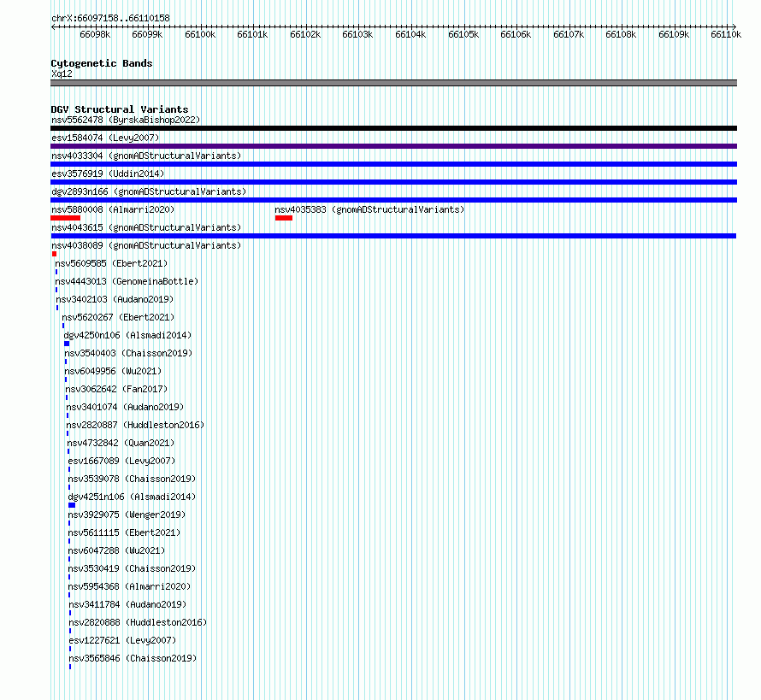
Task: Click the 66099k ruler tick label
Action: tap(148, 34)
